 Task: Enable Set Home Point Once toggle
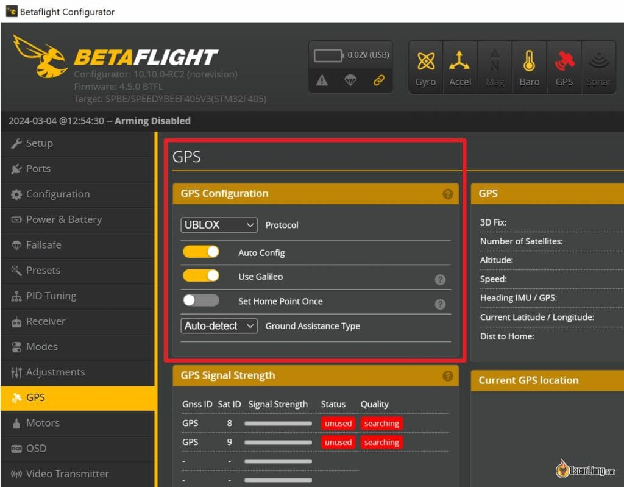(x=201, y=300)
